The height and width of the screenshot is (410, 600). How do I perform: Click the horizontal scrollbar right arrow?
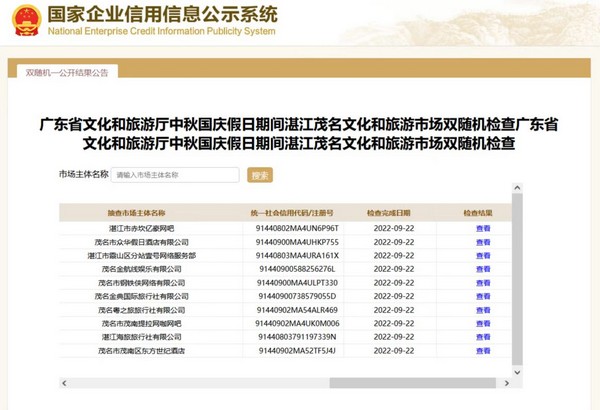click(x=505, y=383)
